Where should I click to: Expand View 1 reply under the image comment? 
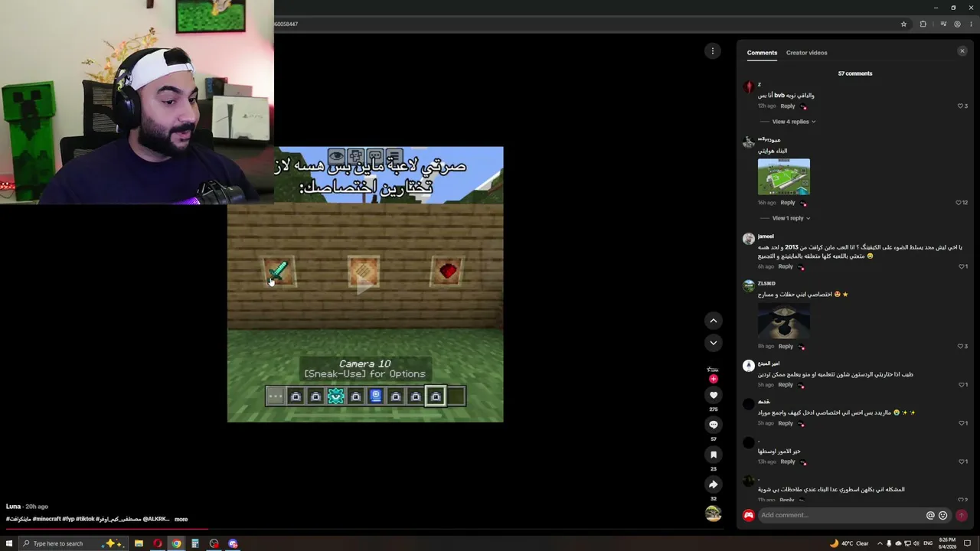pos(791,218)
